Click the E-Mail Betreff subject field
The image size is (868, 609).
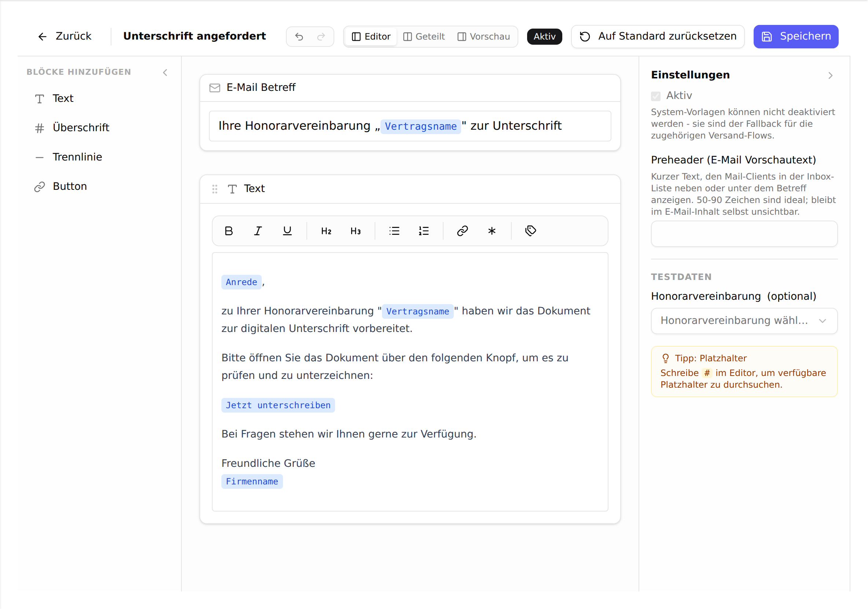click(x=410, y=126)
